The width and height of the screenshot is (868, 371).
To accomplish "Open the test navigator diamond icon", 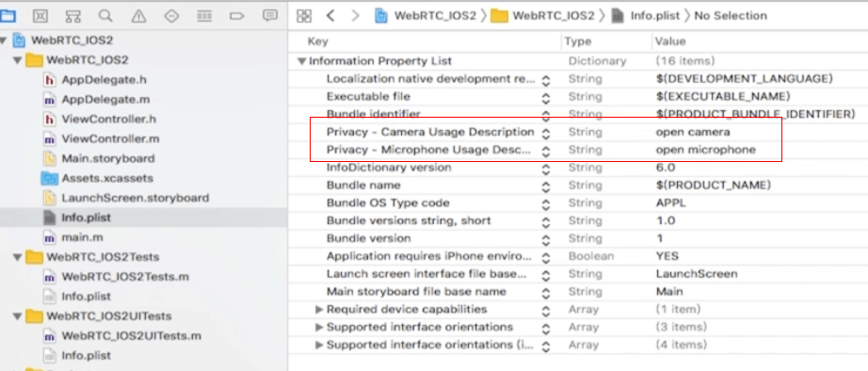I will pos(171,16).
